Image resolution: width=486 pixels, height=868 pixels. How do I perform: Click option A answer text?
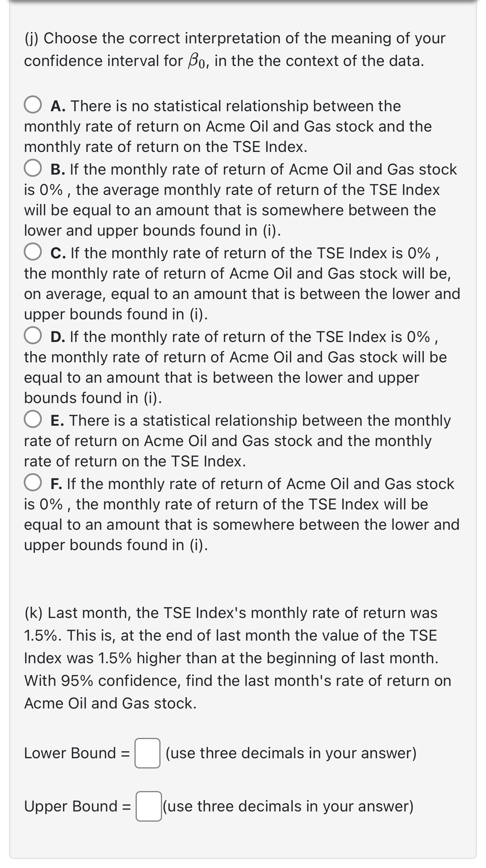click(226, 126)
